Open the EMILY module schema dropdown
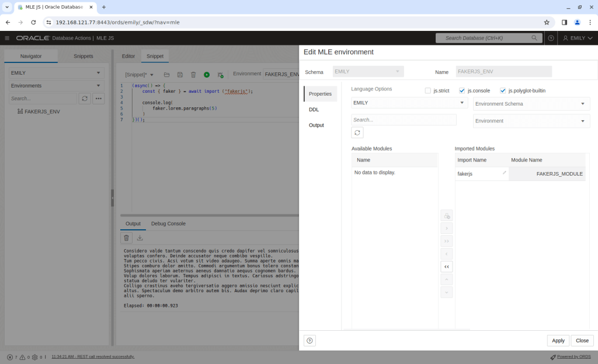598x364 pixels. click(x=409, y=103)
